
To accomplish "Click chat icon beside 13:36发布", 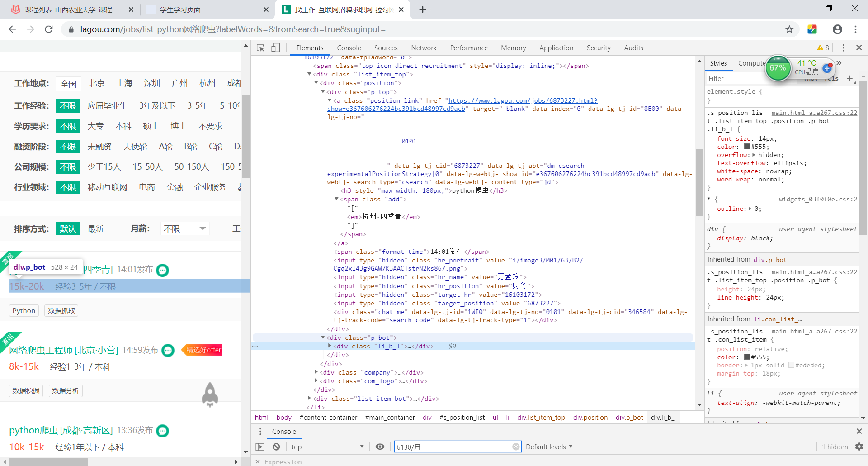I will (162, 431).
